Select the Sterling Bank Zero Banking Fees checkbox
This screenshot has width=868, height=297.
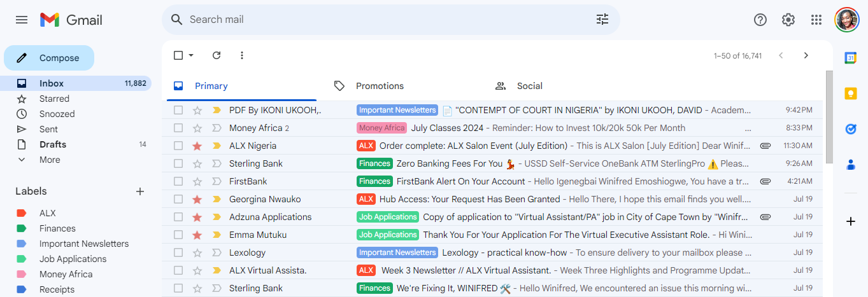point(178,163)
